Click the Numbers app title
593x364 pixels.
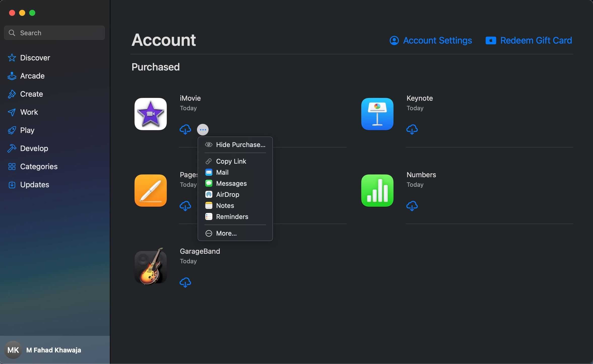coord(421,175)
